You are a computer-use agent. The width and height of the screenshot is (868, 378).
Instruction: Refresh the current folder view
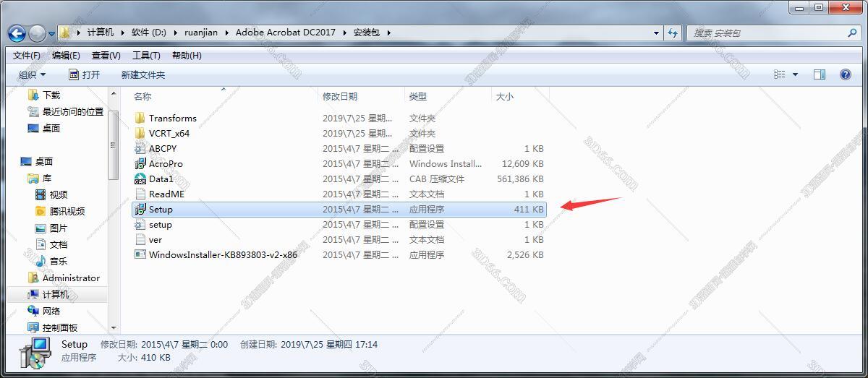point(673,33)
